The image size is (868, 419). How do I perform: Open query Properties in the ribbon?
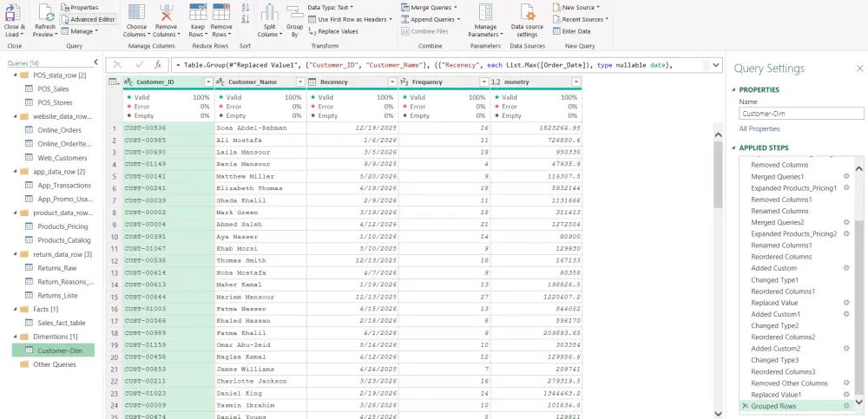click(x=80, y=8)
